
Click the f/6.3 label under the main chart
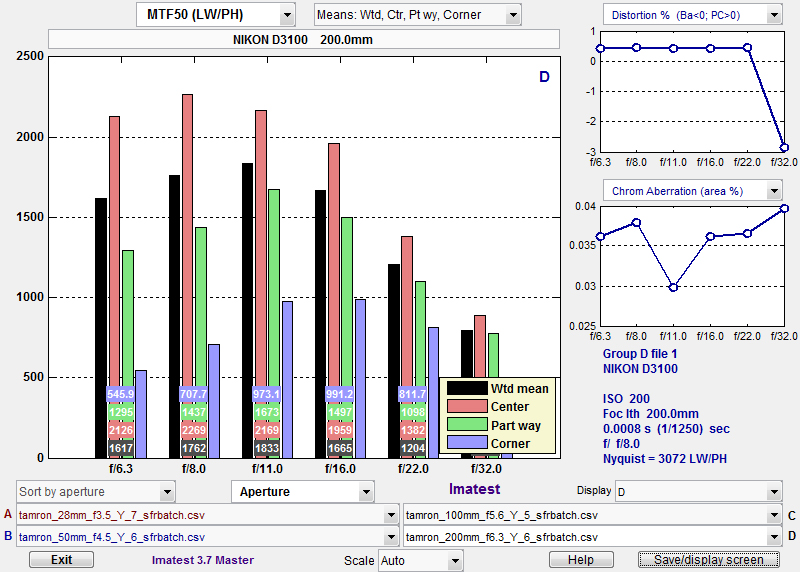click(x=120, y=468)
